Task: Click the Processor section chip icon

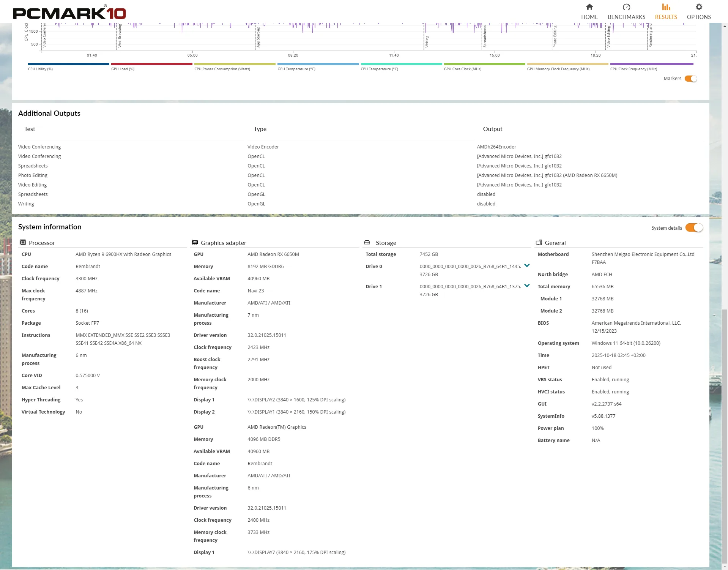Action: click(x=23, y=243)
